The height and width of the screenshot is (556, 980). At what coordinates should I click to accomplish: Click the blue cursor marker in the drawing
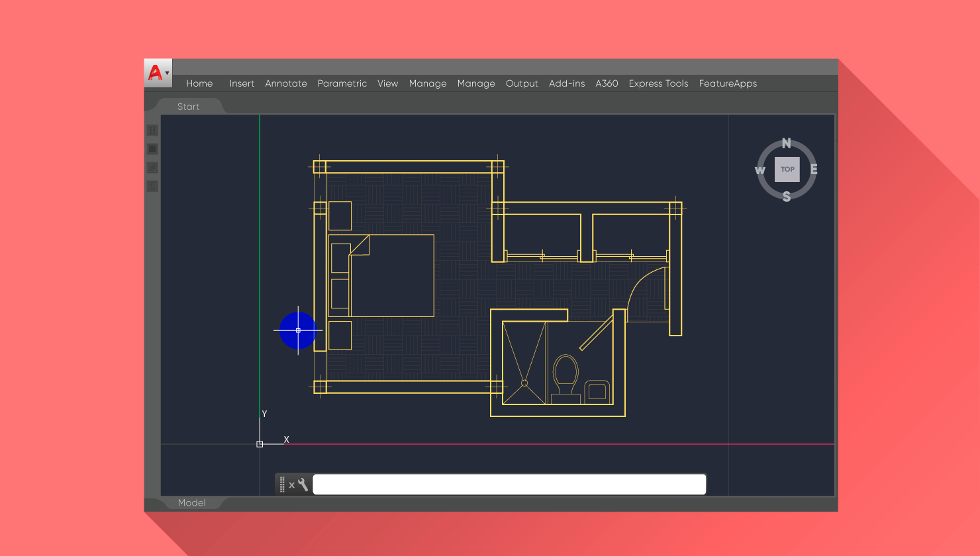(298, 331)
